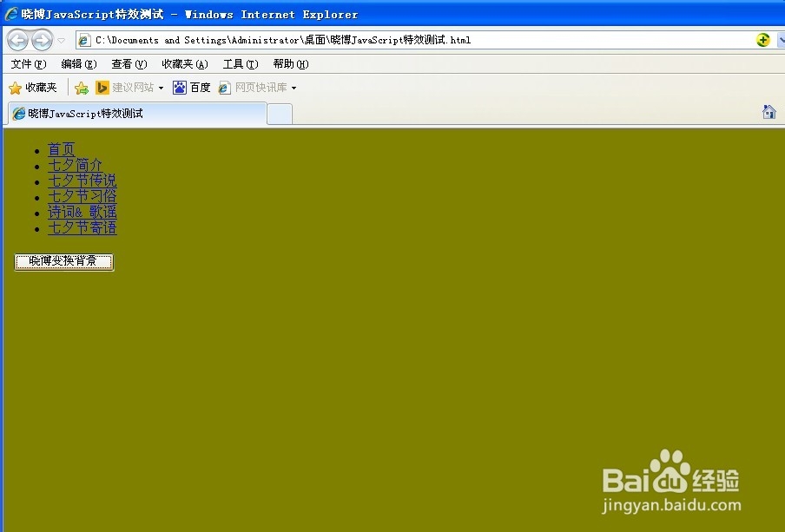Expand the 网页快讯库 dropdown arrow
Screen dimensions: 785x532
coord(293,87)
